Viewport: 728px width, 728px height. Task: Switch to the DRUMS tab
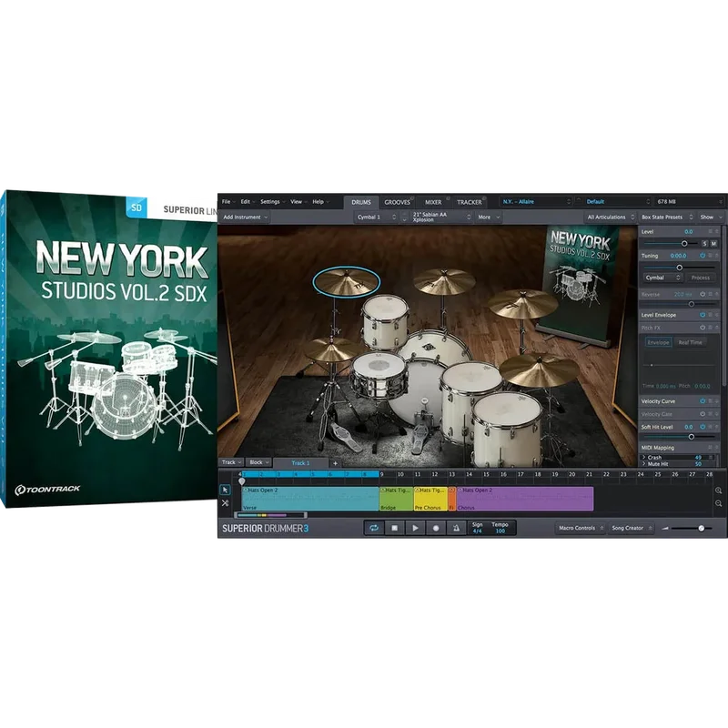361,202
